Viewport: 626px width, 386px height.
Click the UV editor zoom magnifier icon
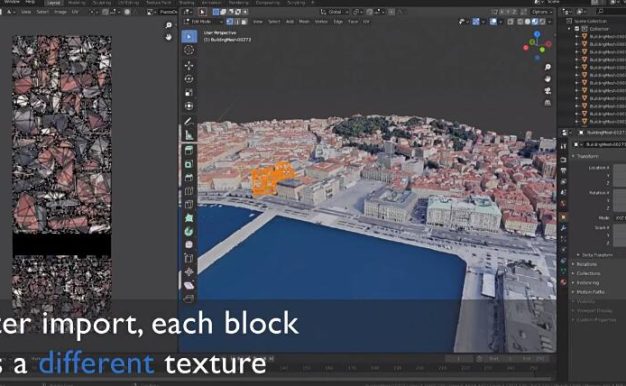168,25
